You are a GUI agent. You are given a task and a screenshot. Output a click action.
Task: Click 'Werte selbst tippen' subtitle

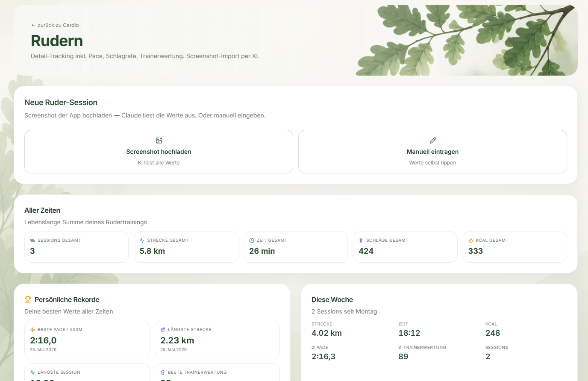tap(432, 163)
